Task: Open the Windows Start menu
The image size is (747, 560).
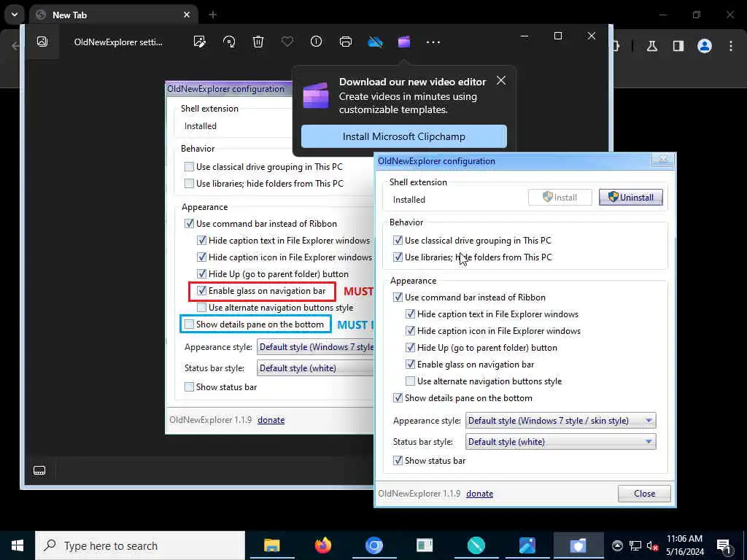Action: click(18, 545)
